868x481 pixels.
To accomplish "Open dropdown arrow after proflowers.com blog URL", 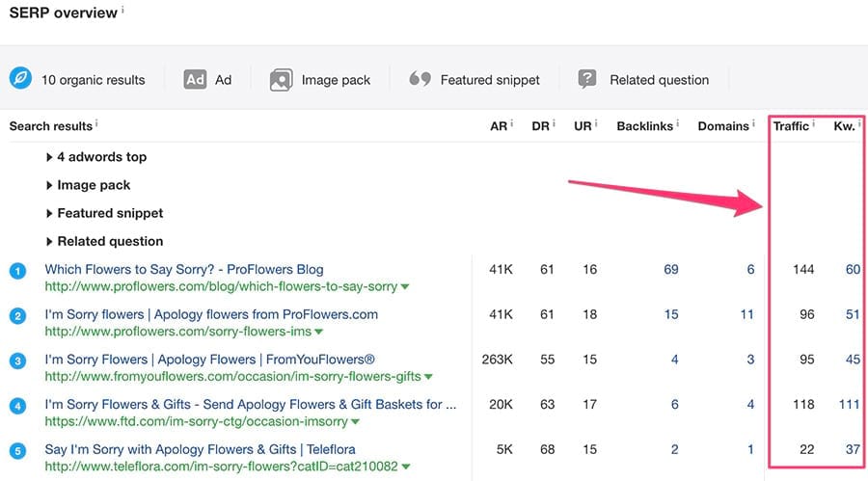I will (x=405, y=287).
